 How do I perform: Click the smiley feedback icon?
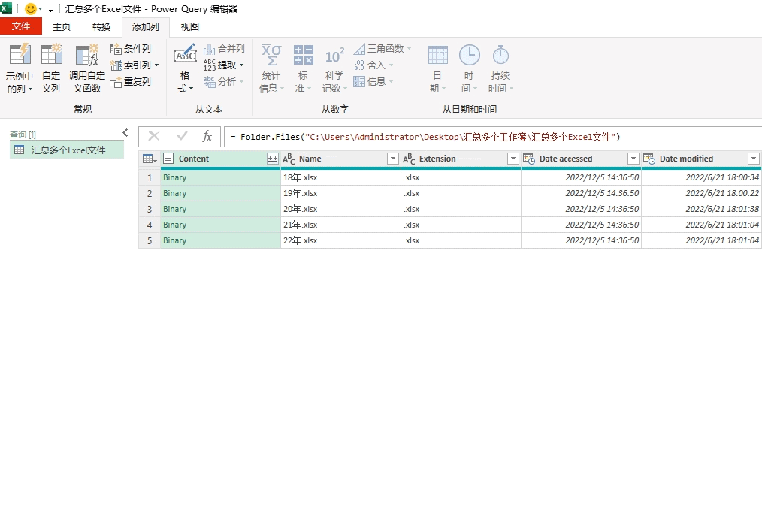(30, 9)
